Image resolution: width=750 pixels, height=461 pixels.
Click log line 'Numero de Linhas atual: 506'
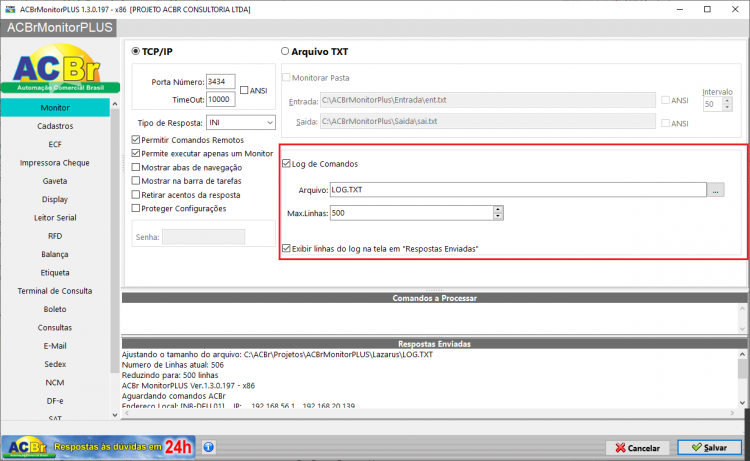click(173, 365)
